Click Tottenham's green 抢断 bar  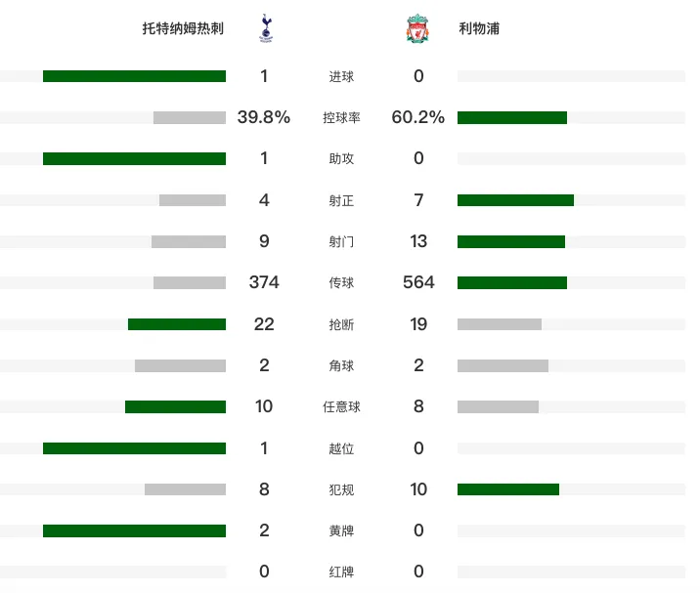click(x=177, y=324)
